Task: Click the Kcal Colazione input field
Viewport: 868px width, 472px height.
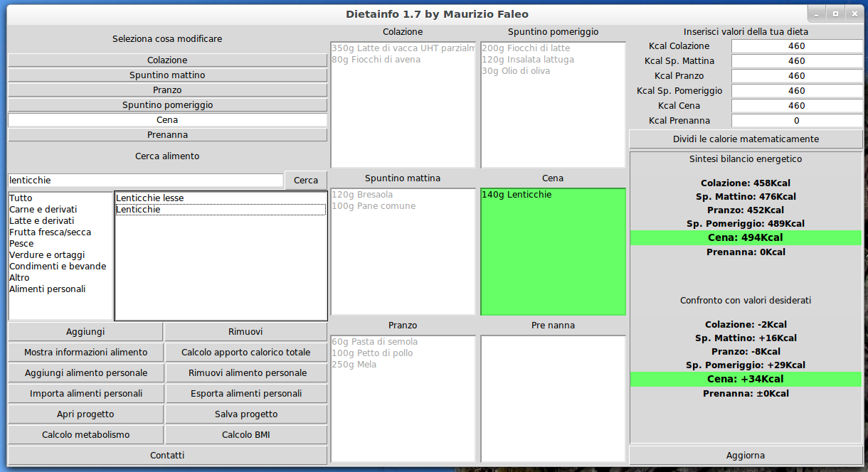Action: pyautogui.click(x=796, y=46)
